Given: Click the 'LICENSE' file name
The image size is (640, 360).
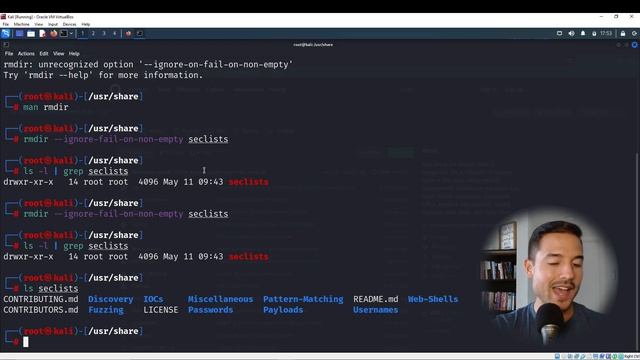Looking at the screenshot, I should [161, 310].
